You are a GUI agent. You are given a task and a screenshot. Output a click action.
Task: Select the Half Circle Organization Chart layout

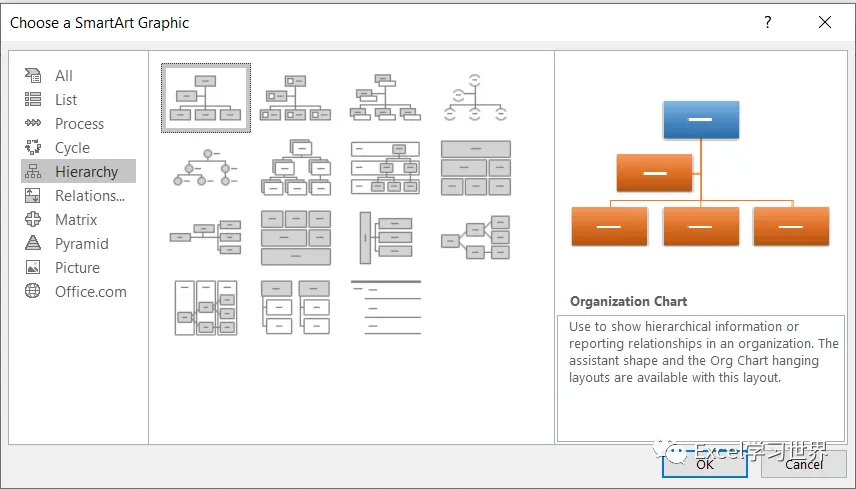[475, 98]
